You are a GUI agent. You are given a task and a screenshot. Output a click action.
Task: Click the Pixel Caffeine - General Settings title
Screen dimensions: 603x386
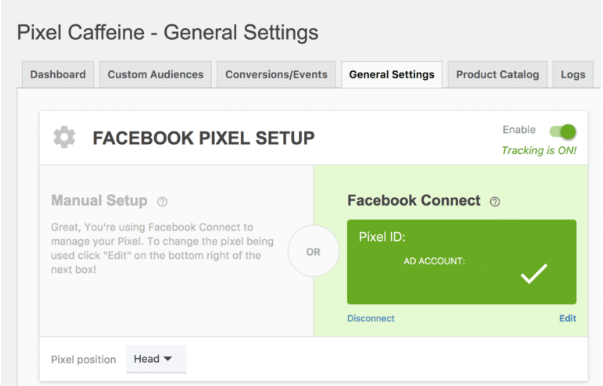tap(168, 32)
